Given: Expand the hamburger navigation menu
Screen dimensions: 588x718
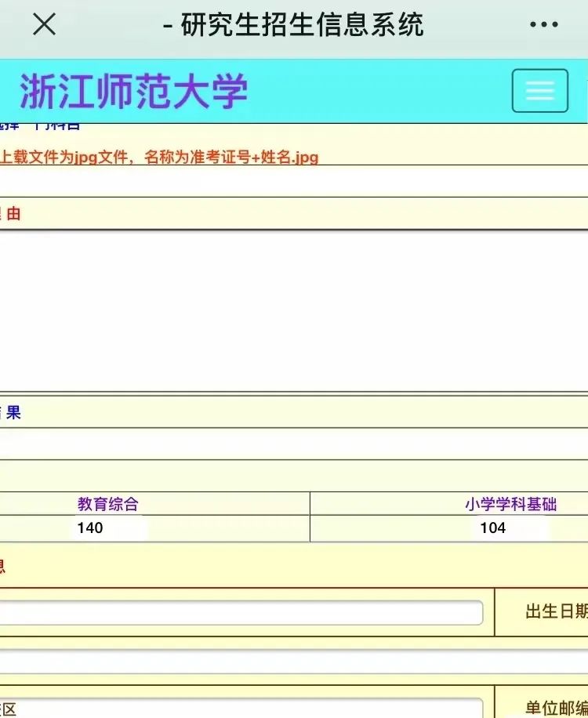Looking at the screenshot, I should [539, 91].
